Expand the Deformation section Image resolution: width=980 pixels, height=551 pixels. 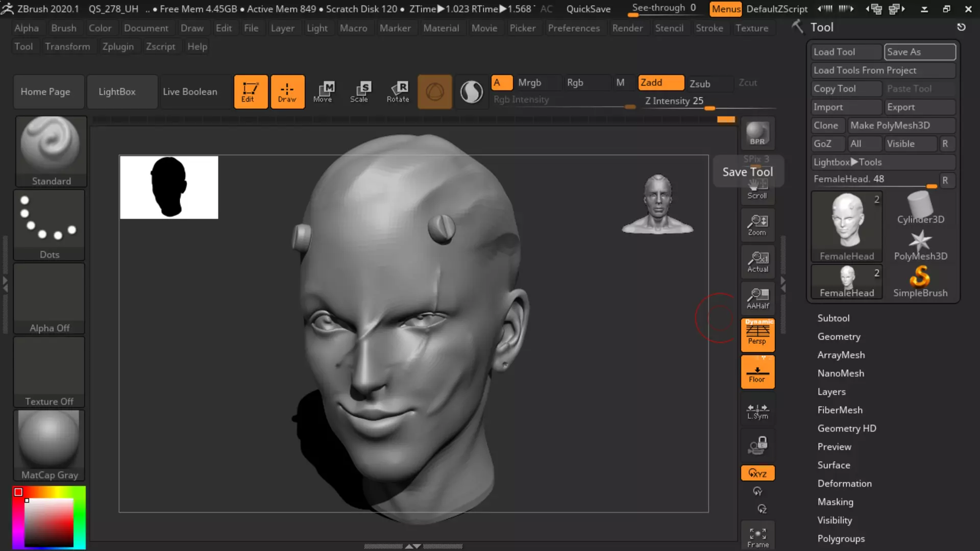844,483
